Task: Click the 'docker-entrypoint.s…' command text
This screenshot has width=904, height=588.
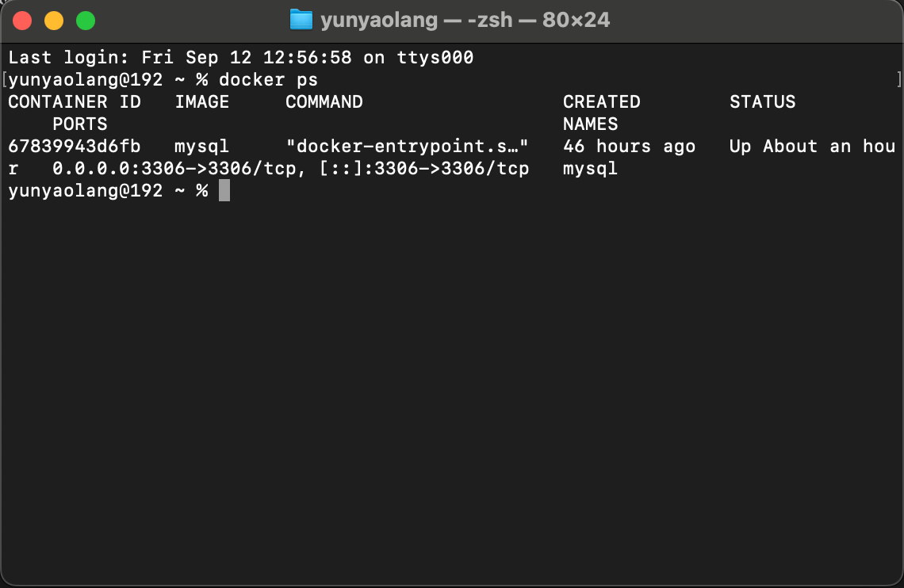Action: (407, 146)
